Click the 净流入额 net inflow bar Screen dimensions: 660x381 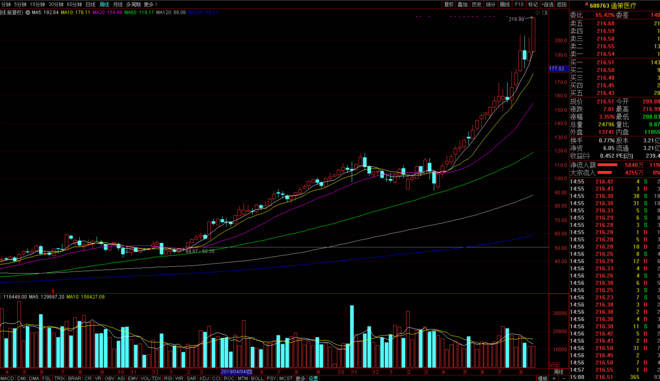click(x=608, y=165)
